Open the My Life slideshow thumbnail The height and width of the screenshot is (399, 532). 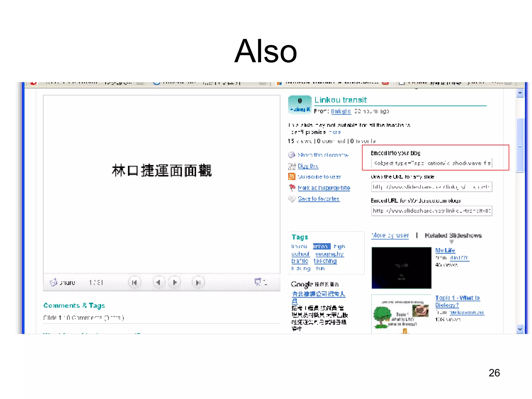click(401, 268)
